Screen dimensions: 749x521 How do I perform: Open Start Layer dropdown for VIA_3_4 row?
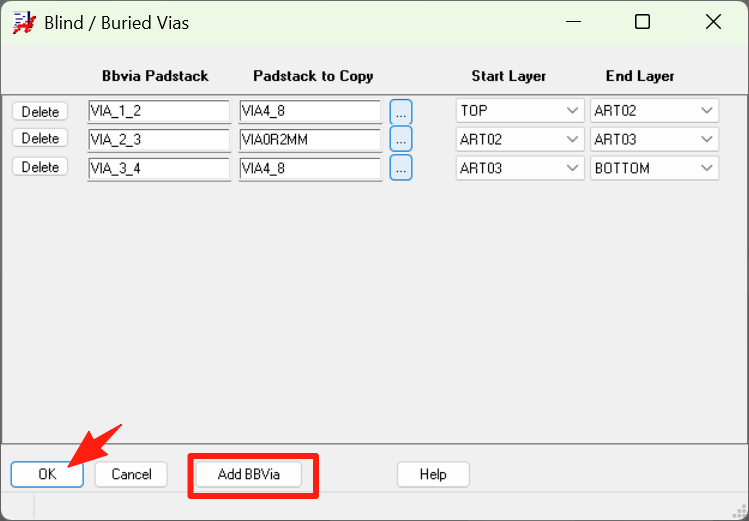pos(520,168)
